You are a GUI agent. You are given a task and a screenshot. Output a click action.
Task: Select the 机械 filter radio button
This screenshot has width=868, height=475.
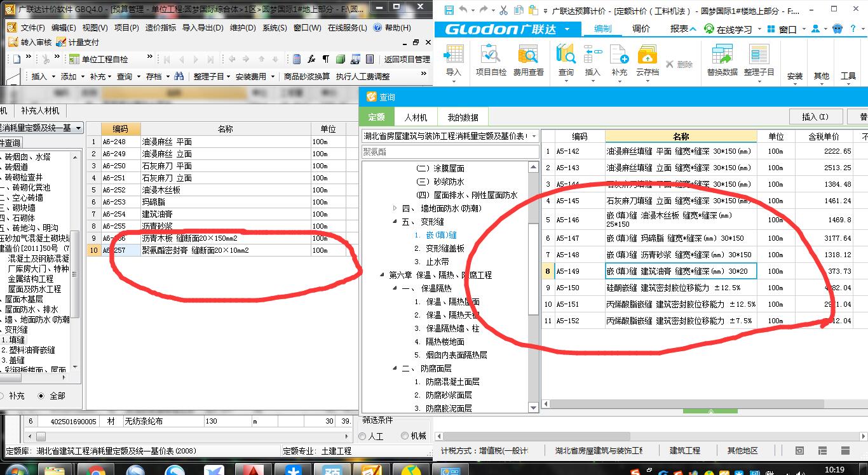[x=405, y=436]
